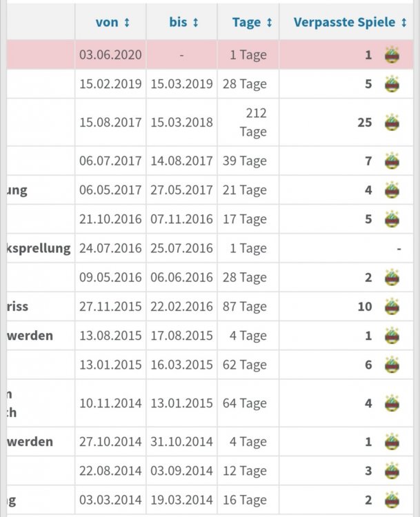Open club crest in 22.08.2014 row
420x517 pixels.
tap(392, 471)
